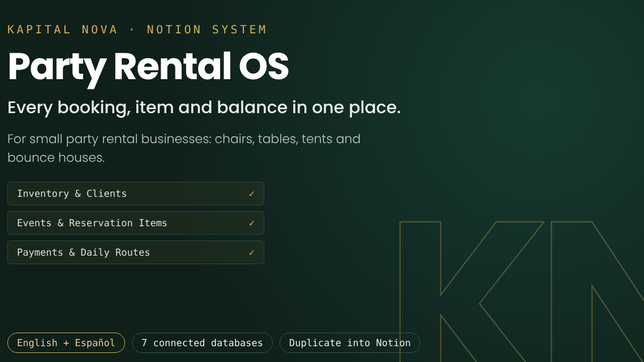Click the 7 connected databases pill

click(x=202, y=343)
